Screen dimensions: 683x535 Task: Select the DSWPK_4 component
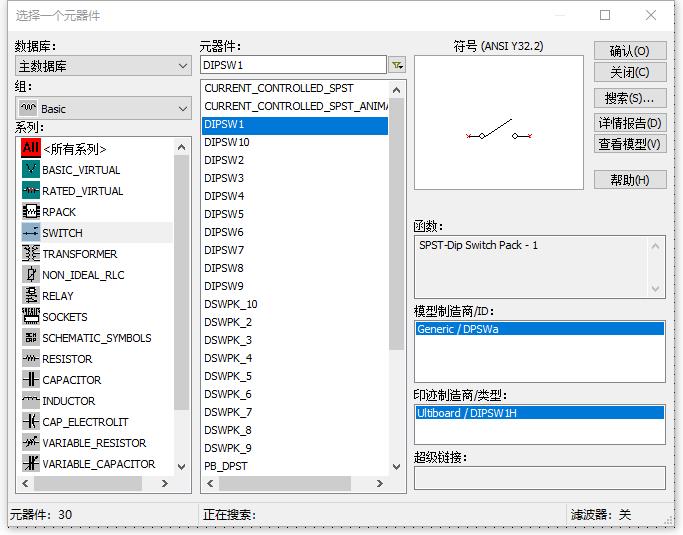point(295,358)
